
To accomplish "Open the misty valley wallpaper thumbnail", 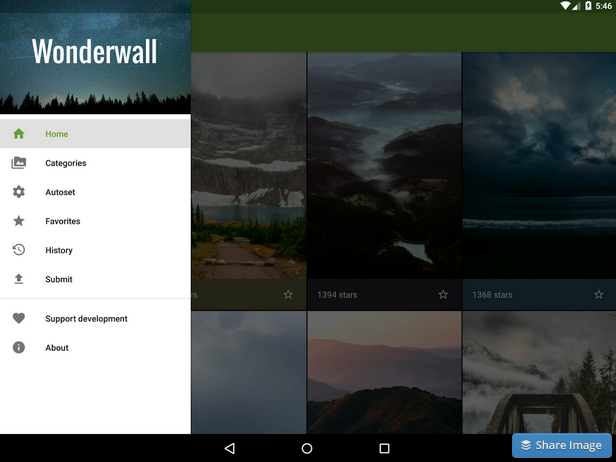I will pos(385,165).
